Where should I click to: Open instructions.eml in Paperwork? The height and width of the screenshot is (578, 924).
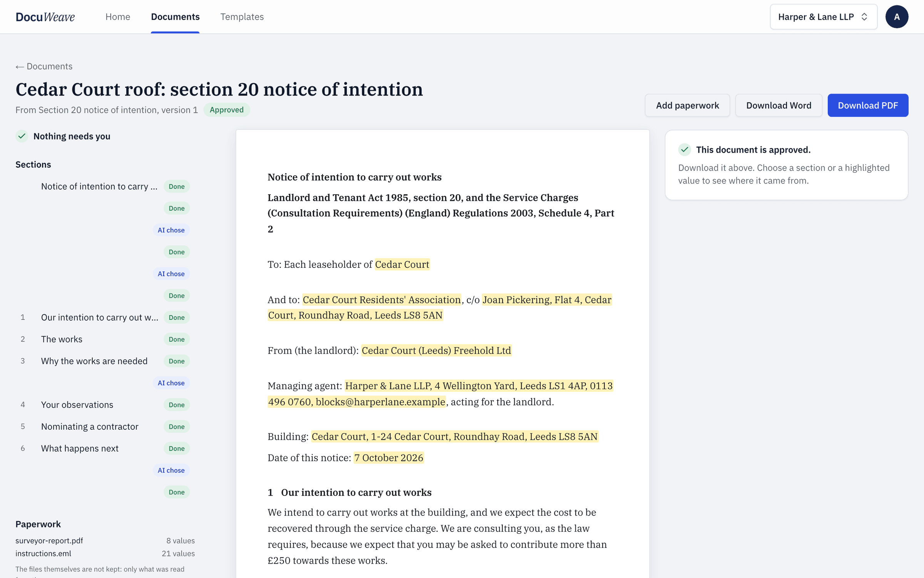point(43,553)
